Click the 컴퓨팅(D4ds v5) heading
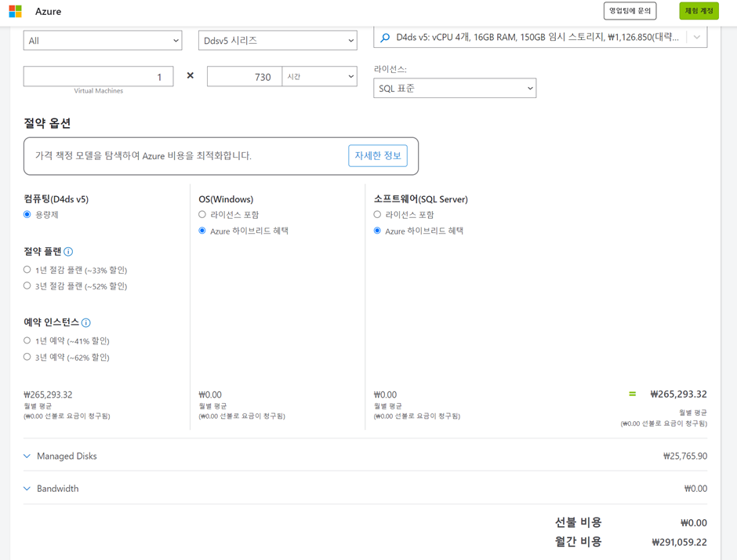The height and width of the screenshot is (560, 737). click(x=56, y=199)
